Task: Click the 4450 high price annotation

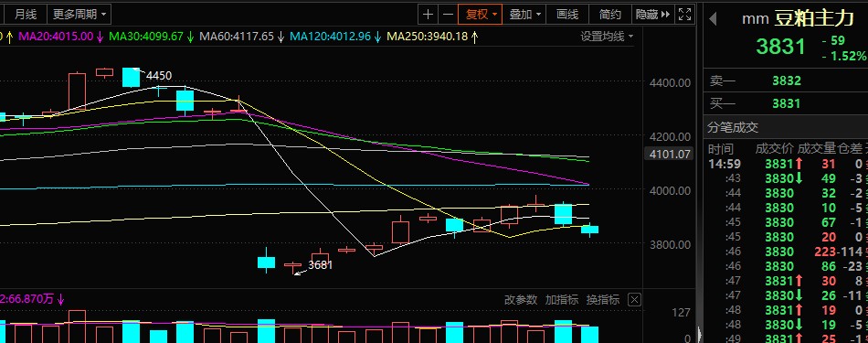Action: pyautogui.click(x=159, y=76)
